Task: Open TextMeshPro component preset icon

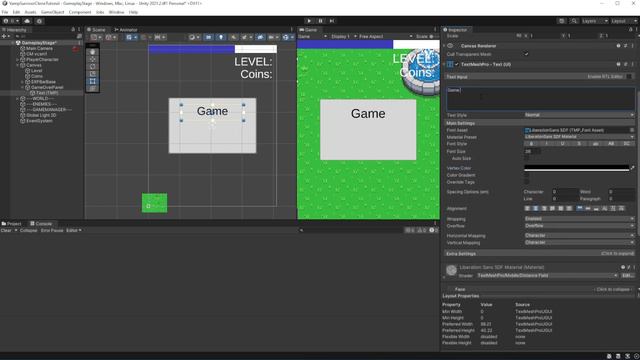Action: [x=626, y=64]
